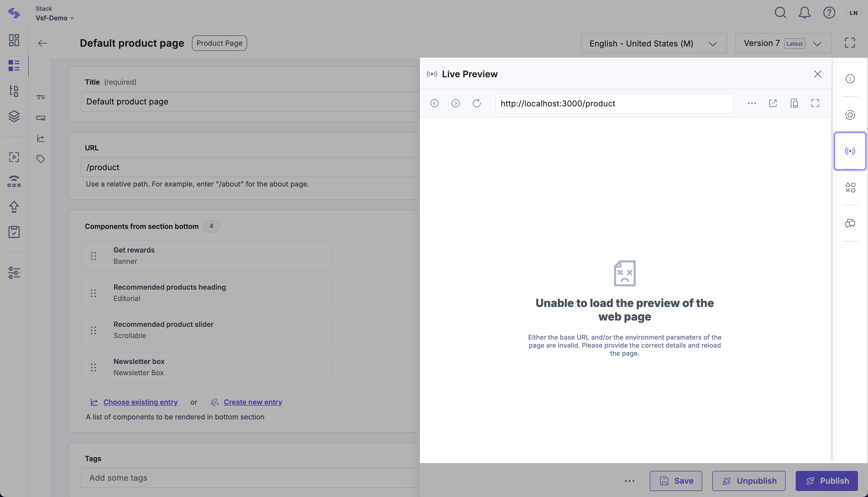This screenshot has width=868, height=497.
Task: Click the Save button
Action: tap(676, 481)
